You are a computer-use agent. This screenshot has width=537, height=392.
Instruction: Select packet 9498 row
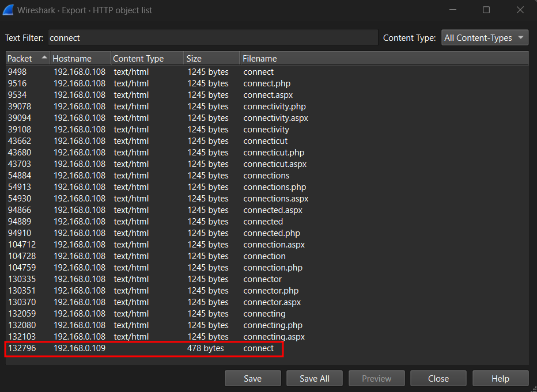[x=267, y=72]
